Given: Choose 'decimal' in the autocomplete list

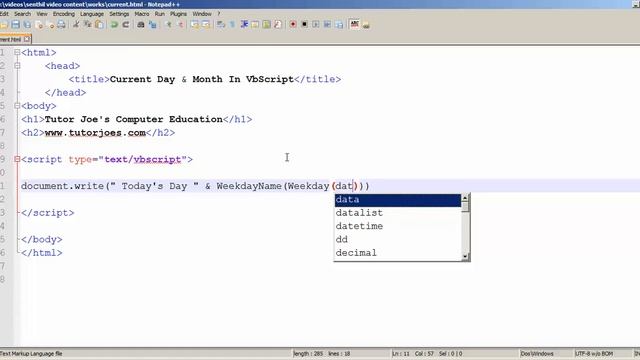Looking at the screenshot, I should click(398, 253).
